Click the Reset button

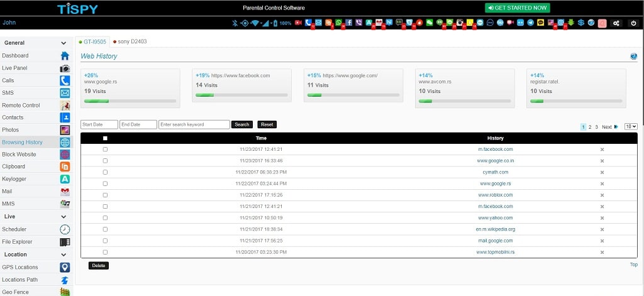267,124
